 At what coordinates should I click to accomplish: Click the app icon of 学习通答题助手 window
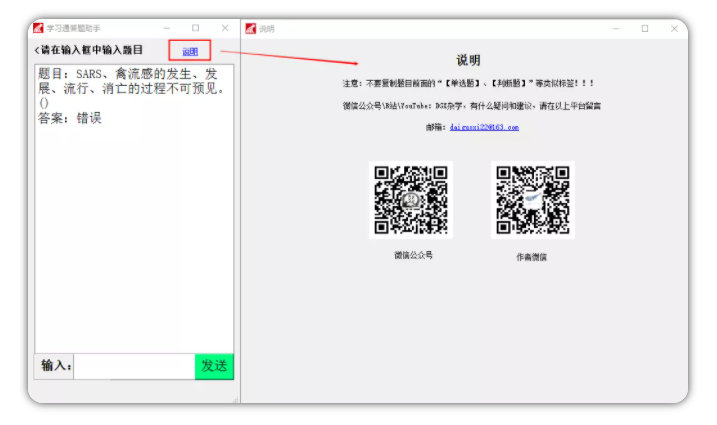38,28
